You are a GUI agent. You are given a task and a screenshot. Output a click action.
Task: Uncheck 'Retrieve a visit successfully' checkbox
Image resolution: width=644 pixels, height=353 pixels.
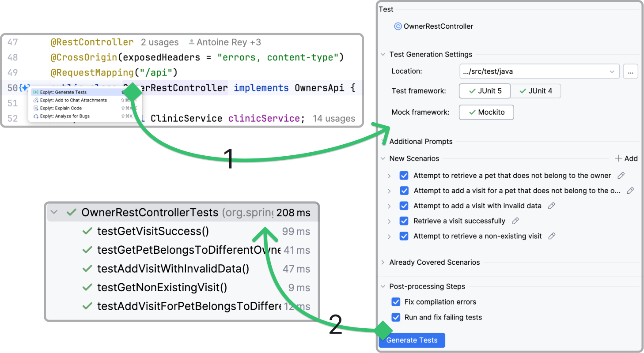point(404,221)
